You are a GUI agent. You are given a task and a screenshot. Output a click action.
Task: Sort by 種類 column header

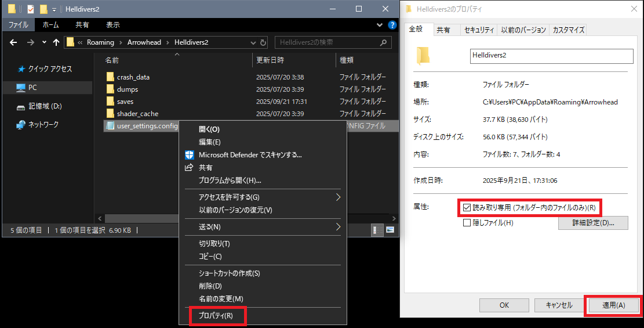click(347, 60)
